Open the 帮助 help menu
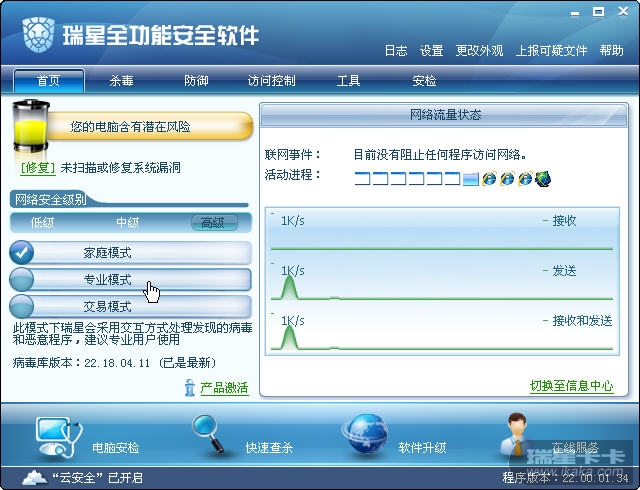This screenshot has width=640, height=490. click(x=611, y=51)
